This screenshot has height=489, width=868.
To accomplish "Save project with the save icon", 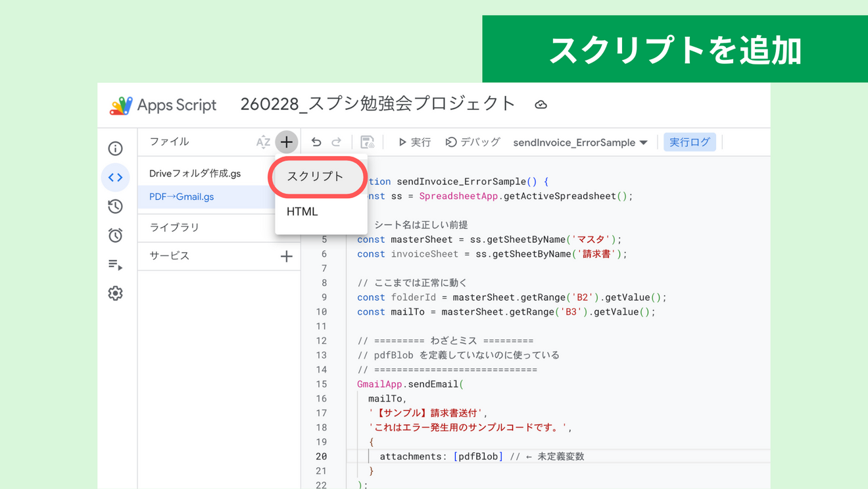I will (368, 142).
